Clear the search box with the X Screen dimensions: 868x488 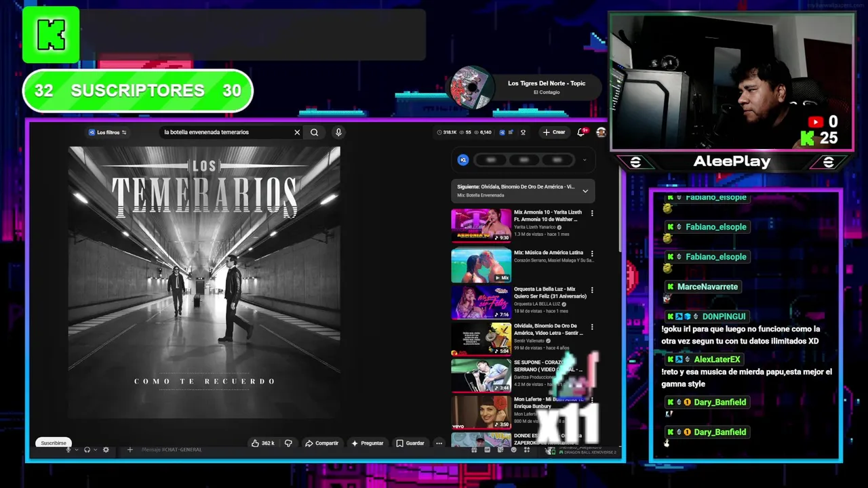[297, 132]
